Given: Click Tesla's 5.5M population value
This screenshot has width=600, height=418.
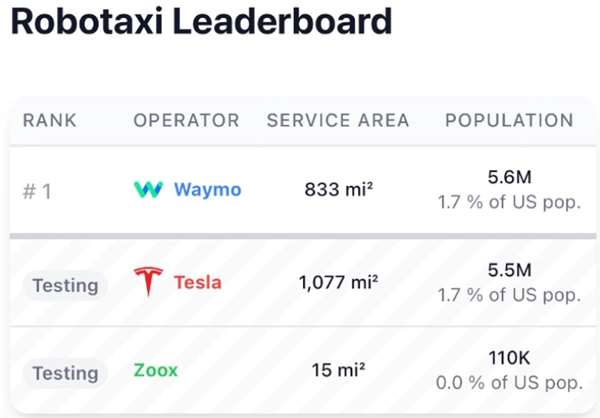Looking at the screenshot, I should click(x=509, y=271).
